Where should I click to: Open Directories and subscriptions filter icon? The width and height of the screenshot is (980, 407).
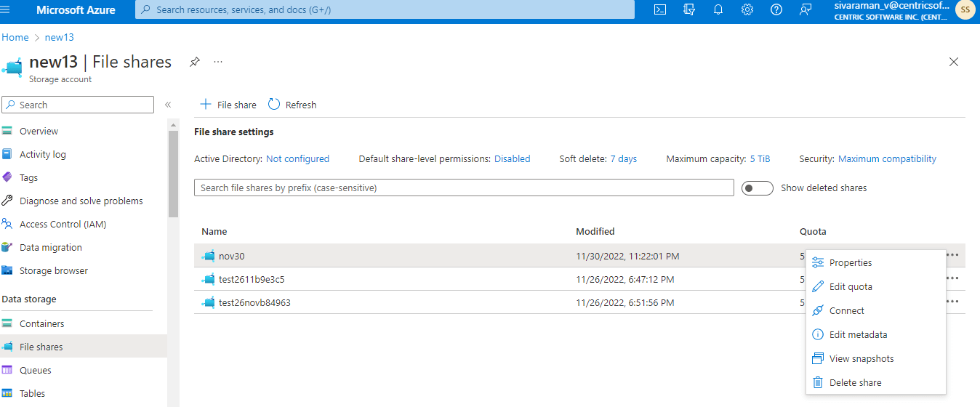coord(689,9)
